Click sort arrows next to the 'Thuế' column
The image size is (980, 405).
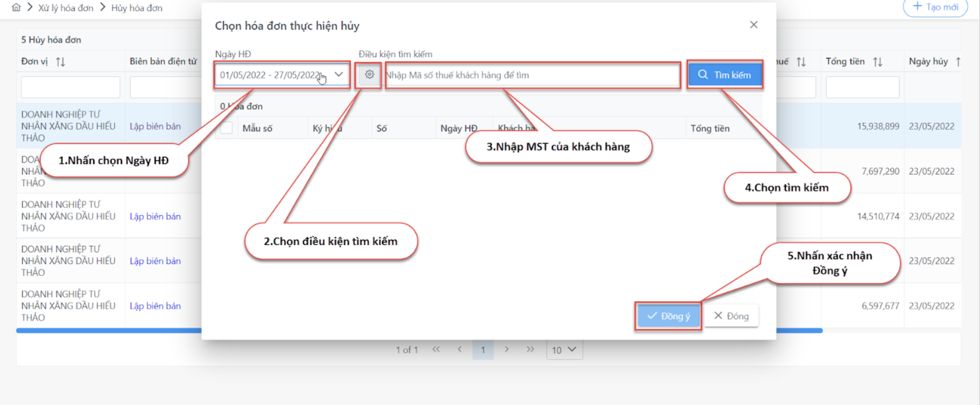tap(801, 62)
